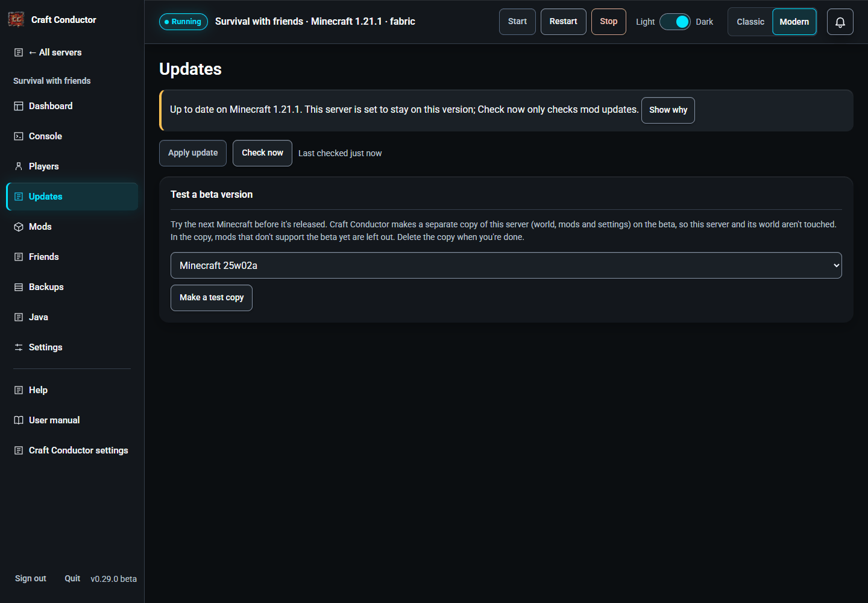Click the Show why button
The image size is (868, 603).
tap(668, 110)
